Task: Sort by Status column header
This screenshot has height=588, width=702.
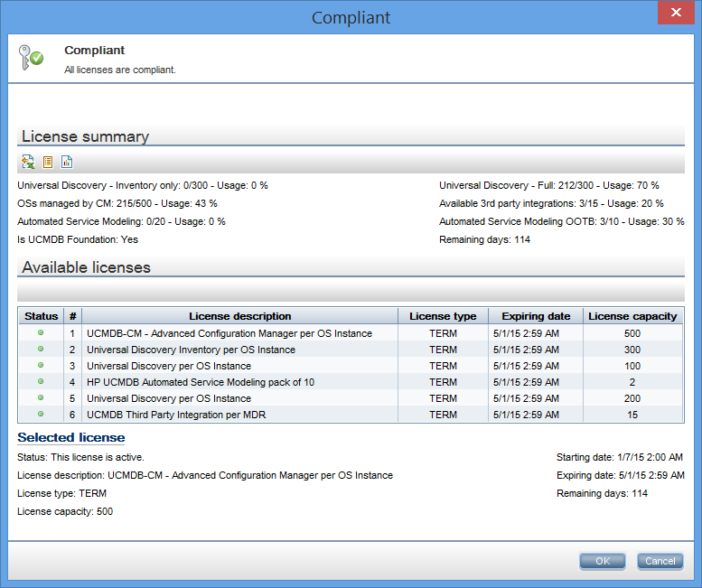Action: tap(42, 316)
